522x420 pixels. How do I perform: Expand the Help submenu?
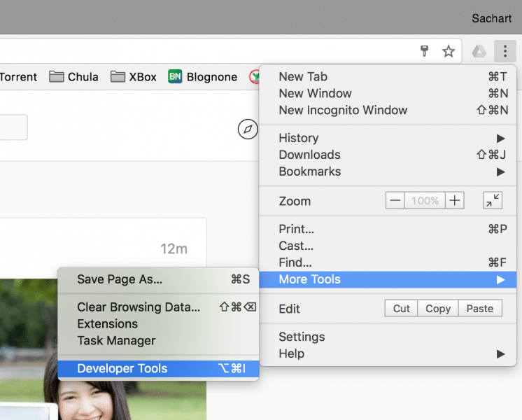(x=388, y=353)
